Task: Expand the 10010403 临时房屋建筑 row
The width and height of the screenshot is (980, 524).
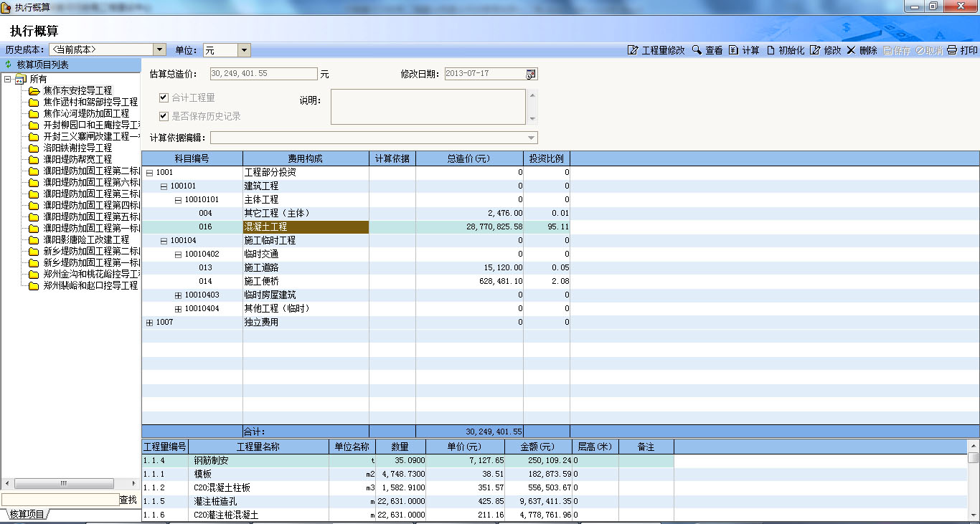Action: tap(178, 295)
